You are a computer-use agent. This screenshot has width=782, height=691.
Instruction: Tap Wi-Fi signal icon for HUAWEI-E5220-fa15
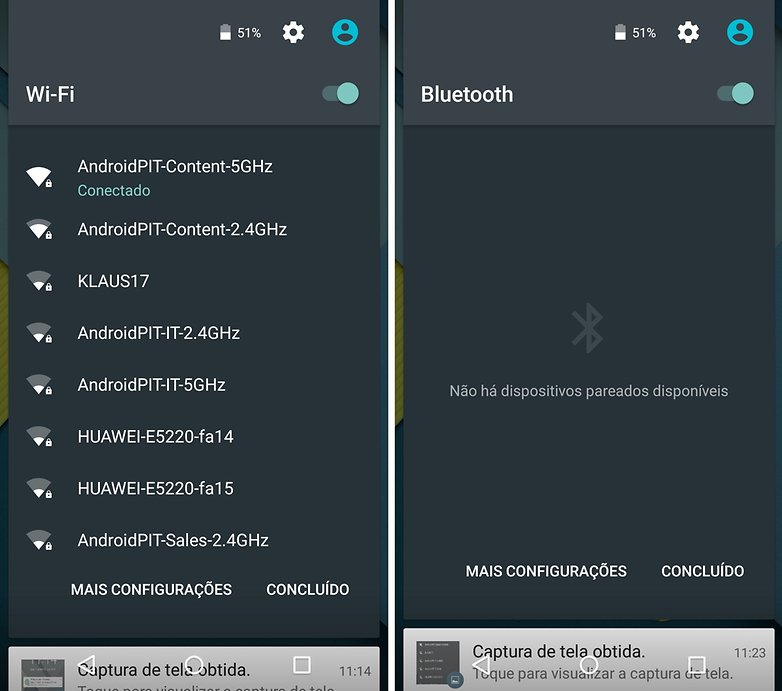(x=39, y=488)
